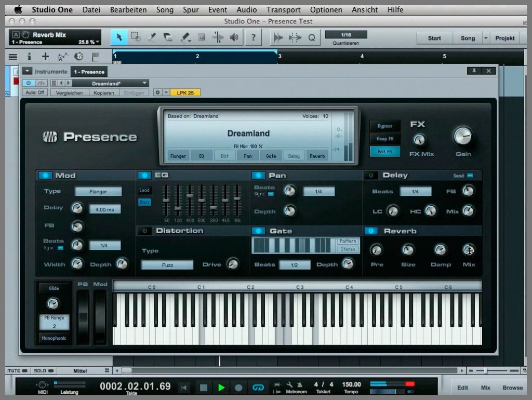Open the Instrumente panel dropdown arrow
532x400 pixels.
pyautogui.click(x=27, y=71)
